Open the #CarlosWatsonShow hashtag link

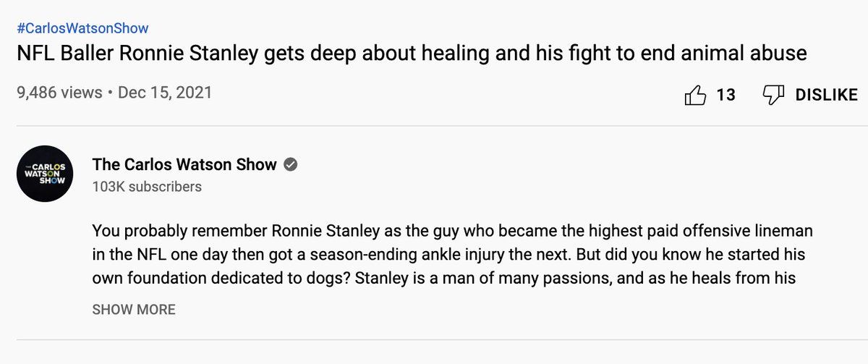[82, 29]
